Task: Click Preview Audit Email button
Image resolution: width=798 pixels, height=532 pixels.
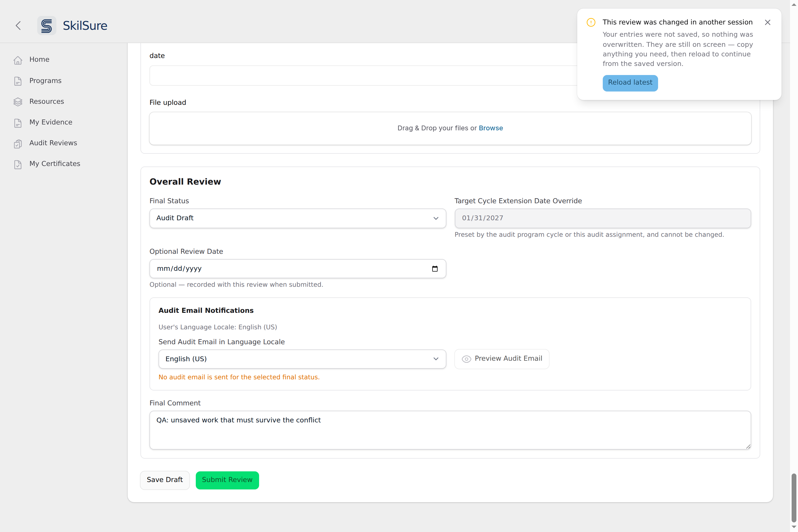Action: tap(501, 359)
